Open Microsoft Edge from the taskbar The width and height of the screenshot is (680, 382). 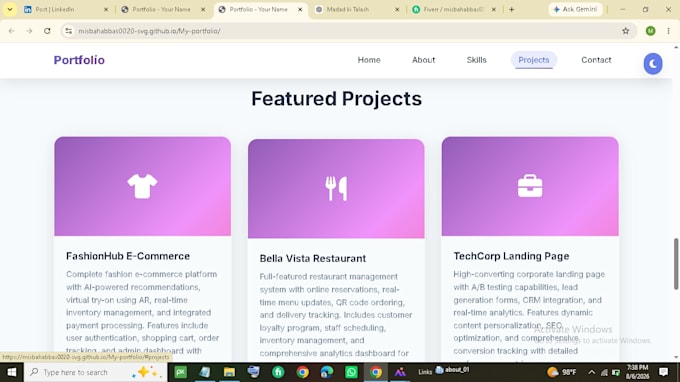327,372
